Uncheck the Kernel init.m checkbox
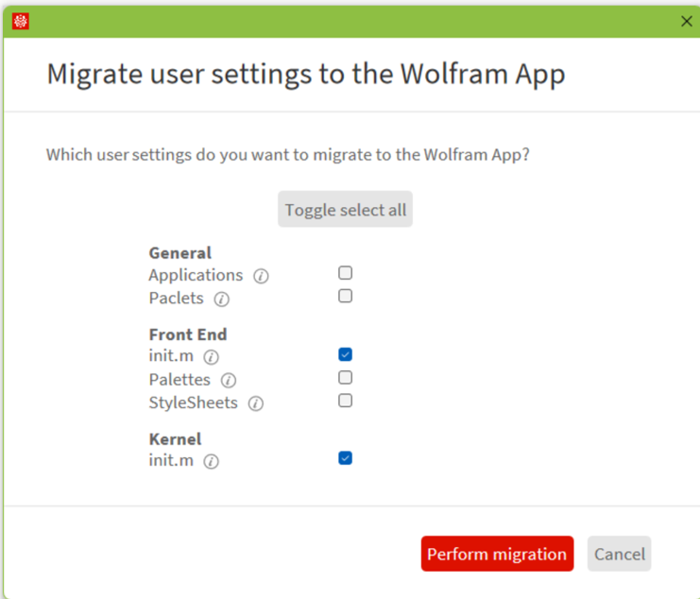 pyautogui.click(x=345, y=458)
